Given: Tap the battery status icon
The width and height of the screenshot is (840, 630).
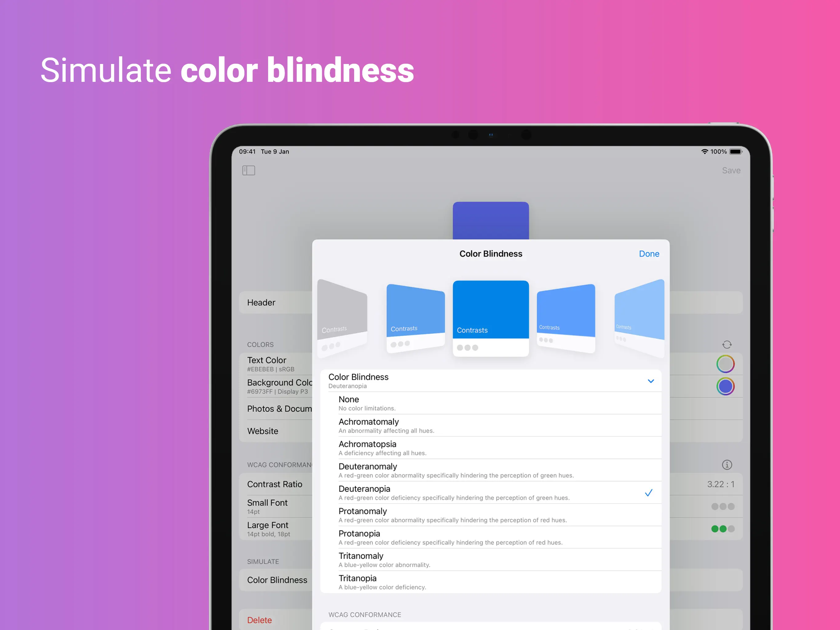Looking at the screenshot, I should click(735, 152).
